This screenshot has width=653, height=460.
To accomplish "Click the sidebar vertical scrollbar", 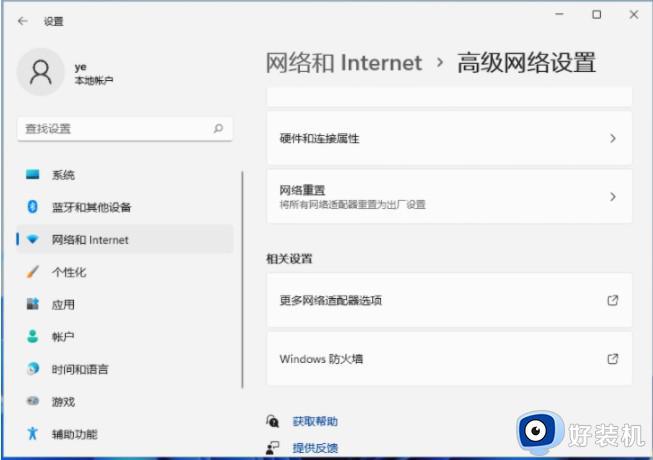I will (242, 279).
